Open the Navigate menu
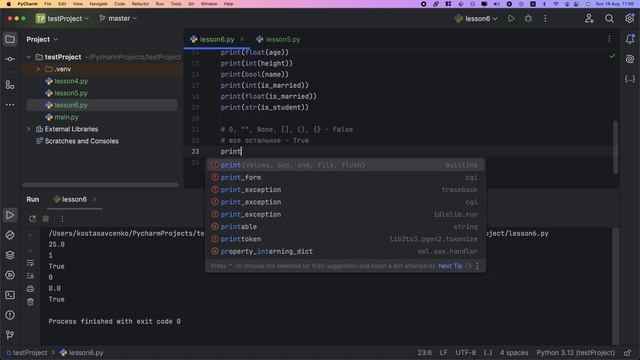Screen dimensions: 640x360 tap(98, 4)
